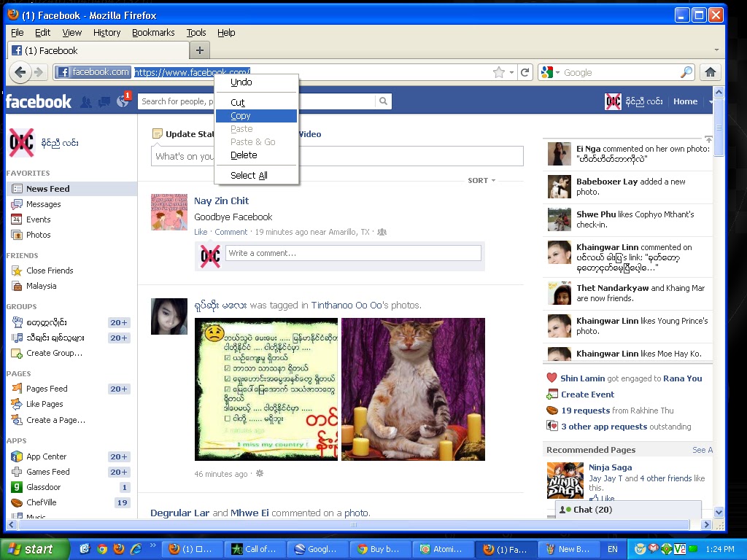Viewport: 747px width, 560px height.
Task: Bookmark page with the star icon
Action: point(498,72)
